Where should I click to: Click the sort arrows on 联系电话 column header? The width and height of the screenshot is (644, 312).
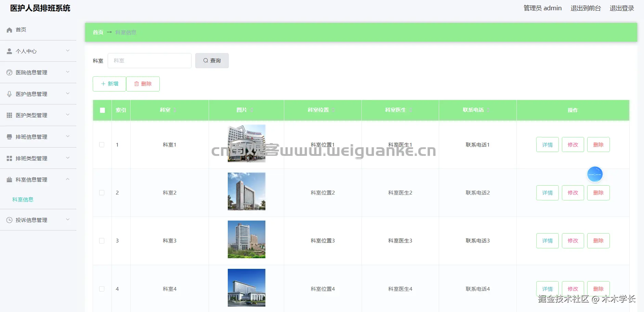pyautogui.click(x=488, y=110)
